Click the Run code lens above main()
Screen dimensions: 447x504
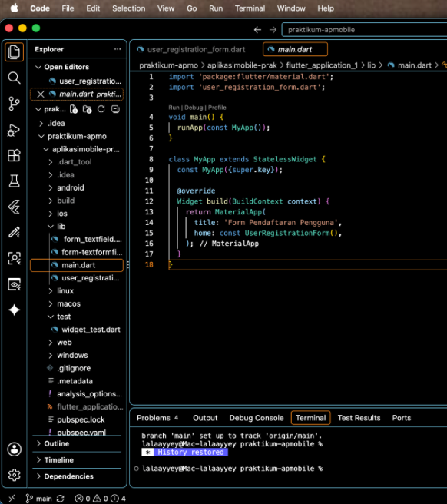click(x=174, y=108)
